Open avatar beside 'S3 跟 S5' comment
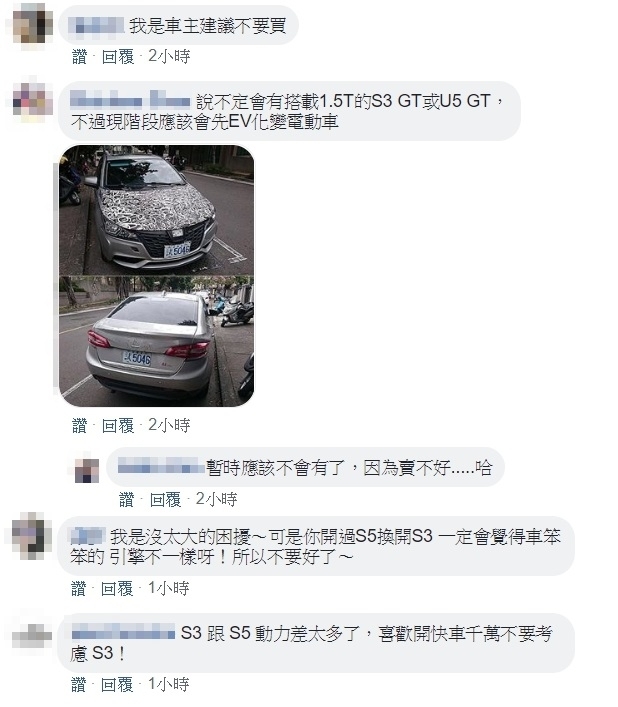 pos(31,635)
